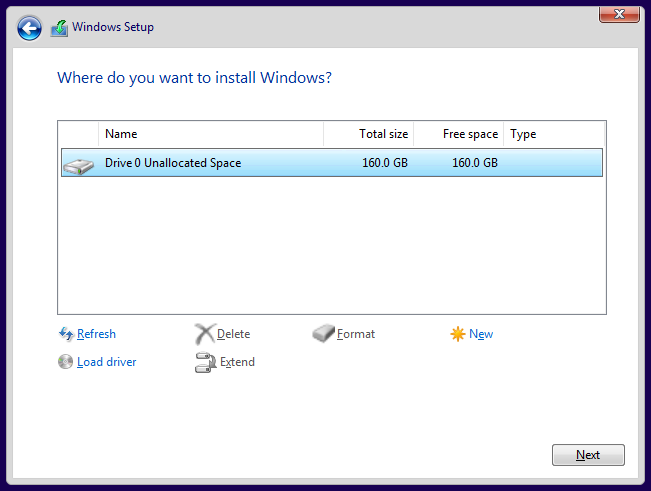Sort by the Free space column header
The width and height of the screenshot is (651, 491).
(458, 134)
